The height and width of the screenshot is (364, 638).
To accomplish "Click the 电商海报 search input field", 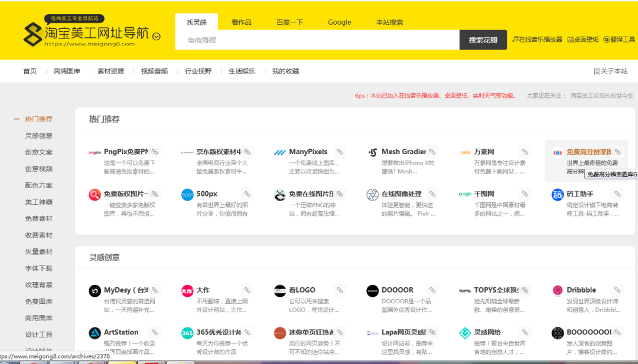I will pos(317,40).
